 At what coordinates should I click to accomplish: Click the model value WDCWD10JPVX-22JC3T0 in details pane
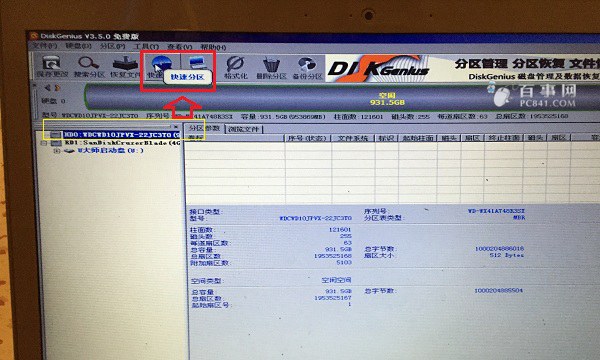pyautogui.click(x=315, y=218)
